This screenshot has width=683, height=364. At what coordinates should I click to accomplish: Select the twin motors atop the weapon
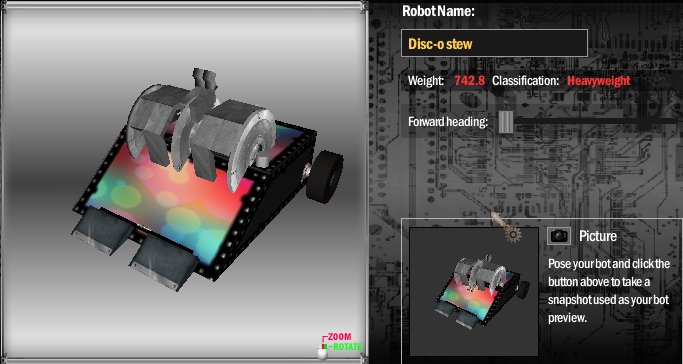[205, 78]
